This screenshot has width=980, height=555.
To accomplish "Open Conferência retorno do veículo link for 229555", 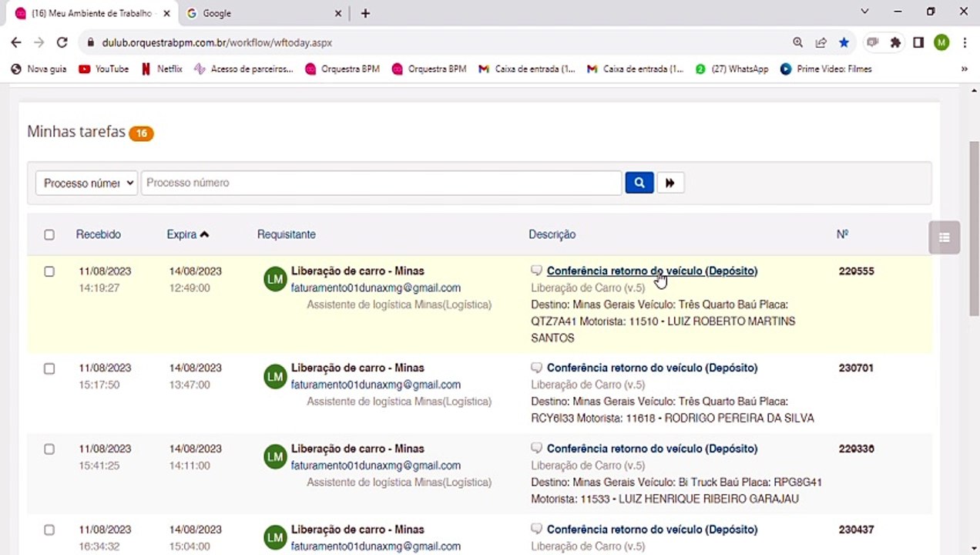I will click(652, 271).
